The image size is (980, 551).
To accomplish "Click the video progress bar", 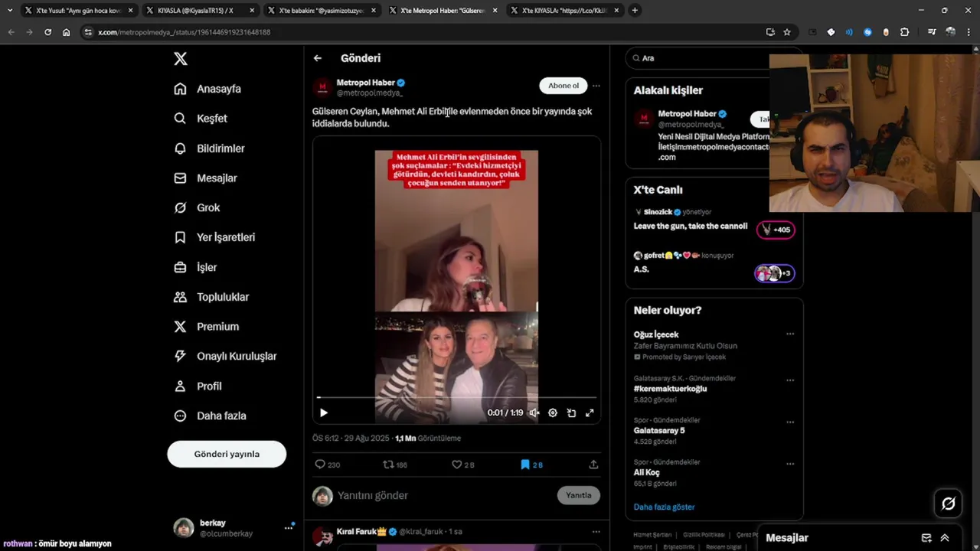I will [x=456, y=398].
